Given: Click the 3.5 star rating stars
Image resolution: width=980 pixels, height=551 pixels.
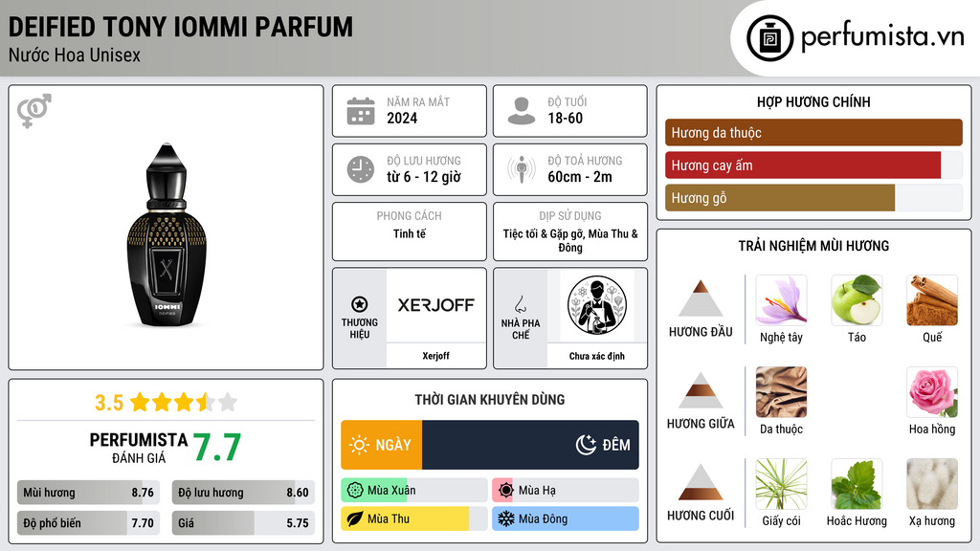Looking at the screenshot, I should 184,403.
